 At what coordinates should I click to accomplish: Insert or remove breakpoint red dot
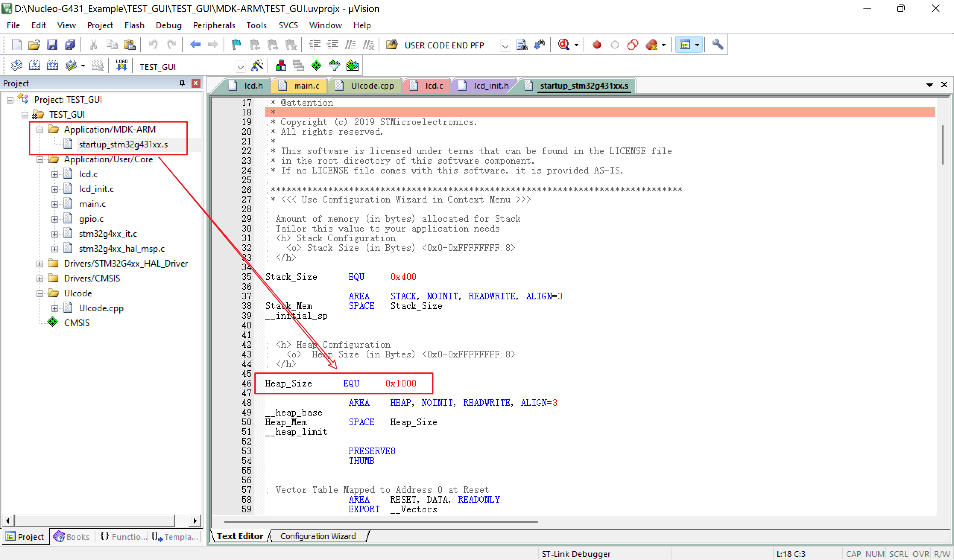point(597,45)
